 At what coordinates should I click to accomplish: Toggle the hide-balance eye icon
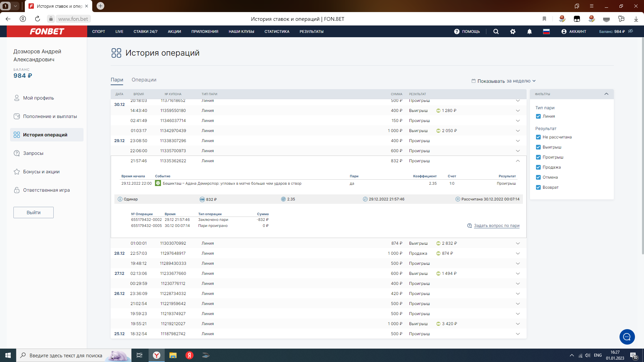pyautogui.click(x=631, y=31)
